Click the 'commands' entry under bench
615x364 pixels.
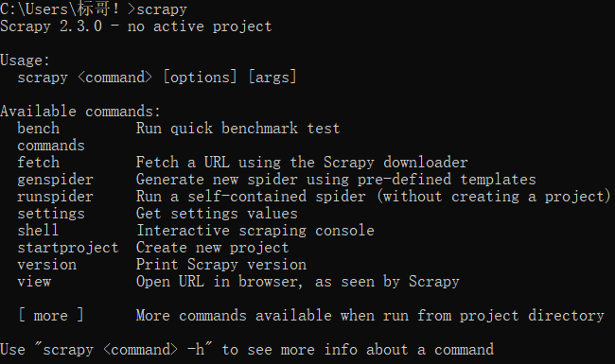pyautogui.click(x=51, y=146)
